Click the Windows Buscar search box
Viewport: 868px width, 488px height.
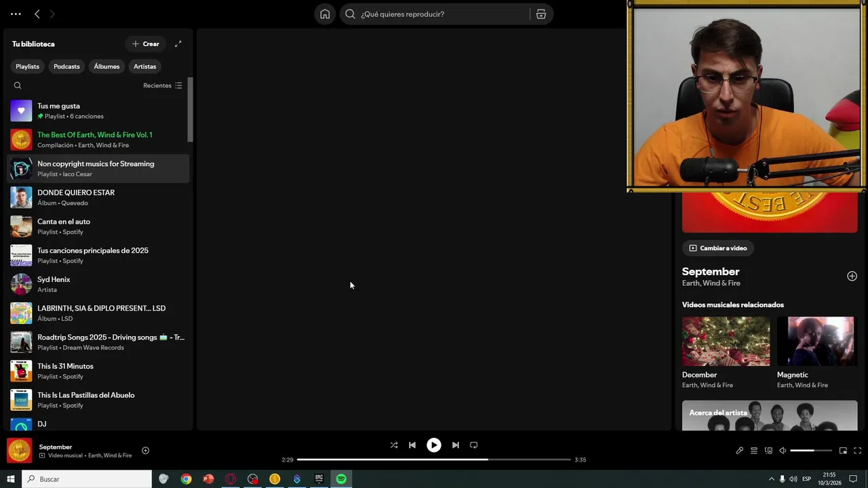pos(87,479)
